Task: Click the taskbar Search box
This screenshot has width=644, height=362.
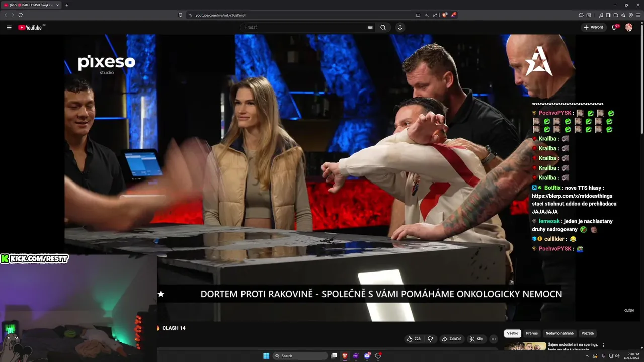Action: (300, 356)
